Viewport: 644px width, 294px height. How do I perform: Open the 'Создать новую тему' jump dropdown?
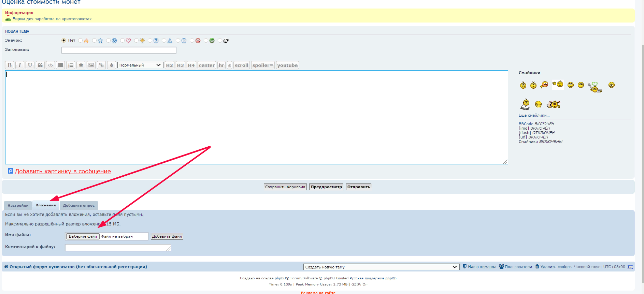[x=381, y=267]
